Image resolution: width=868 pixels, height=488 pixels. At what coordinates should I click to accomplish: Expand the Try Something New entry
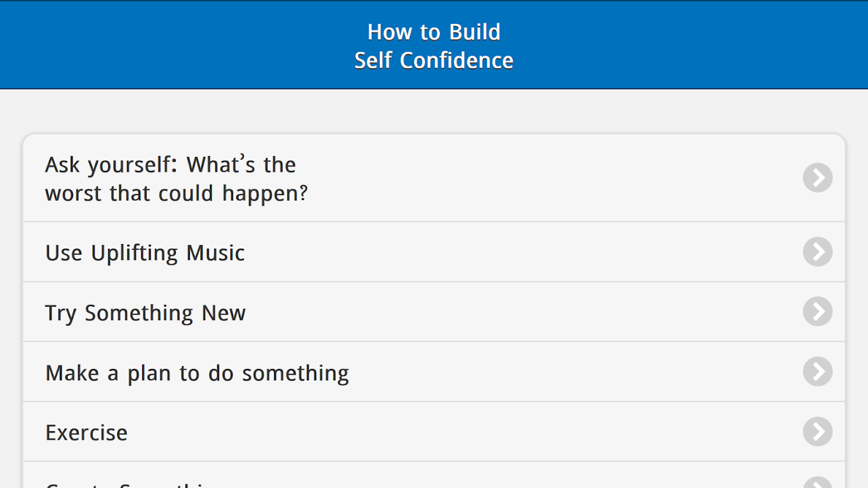point(434,312)
